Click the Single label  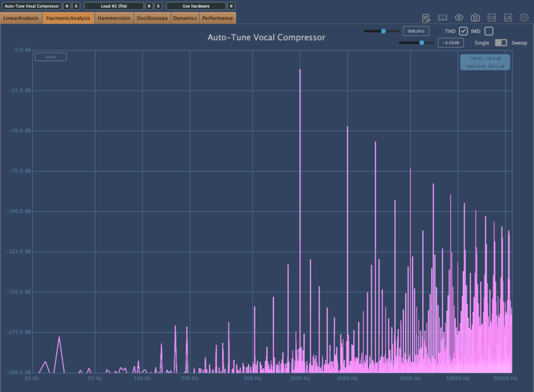[481, 43]
